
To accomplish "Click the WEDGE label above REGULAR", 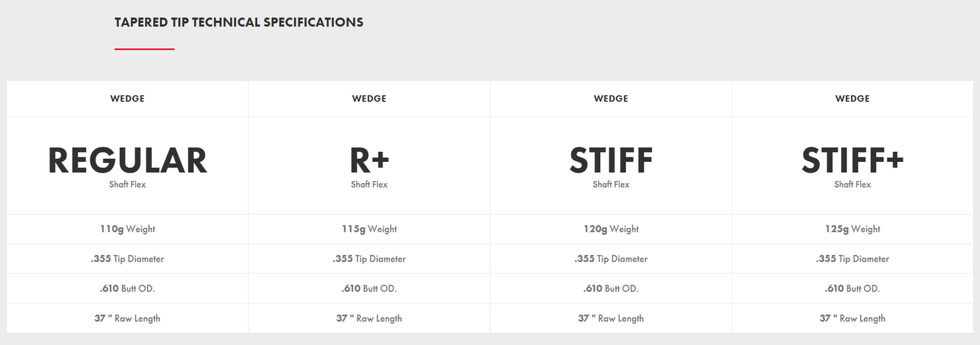I will tap(128, 99).
